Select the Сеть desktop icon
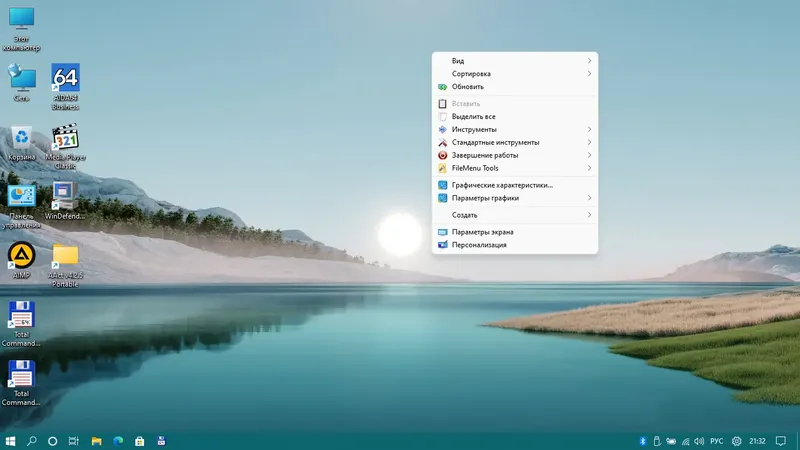Screen dimensions: 800x450 coord(21,83)
